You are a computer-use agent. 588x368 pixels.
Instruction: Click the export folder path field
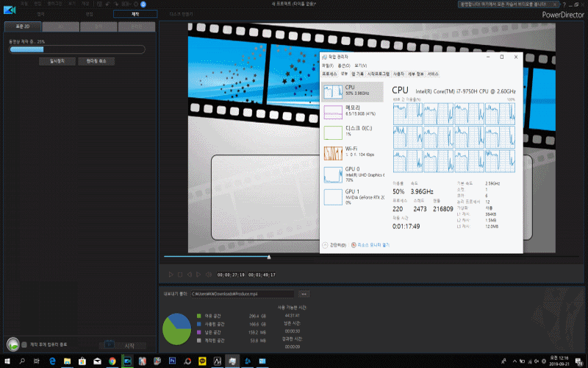243,294
